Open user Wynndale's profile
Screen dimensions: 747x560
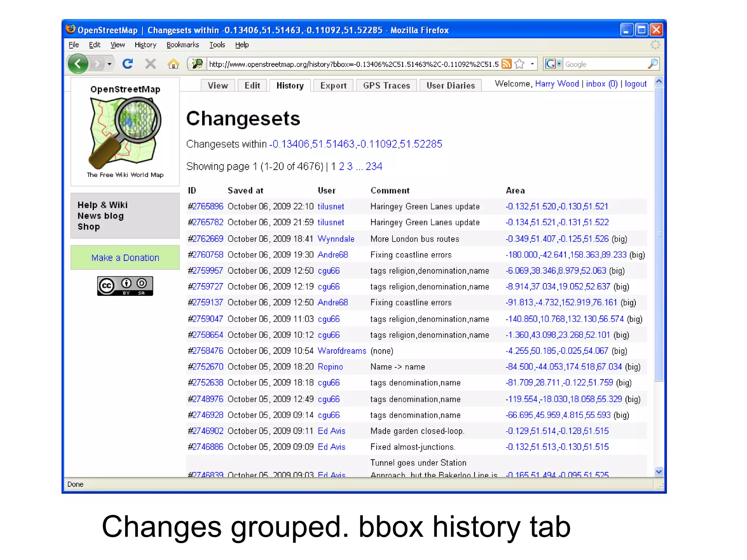tap(336, 239)
